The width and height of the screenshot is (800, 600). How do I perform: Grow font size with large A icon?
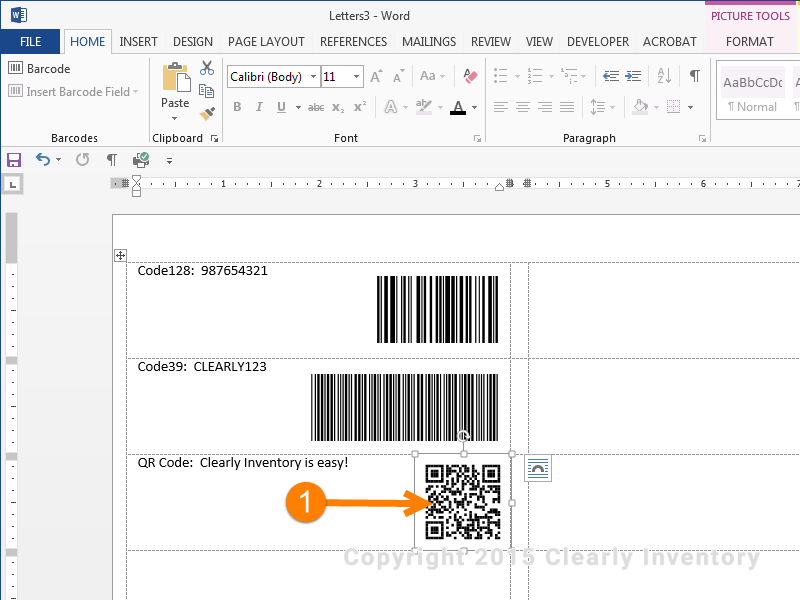[x=376, y=77]
